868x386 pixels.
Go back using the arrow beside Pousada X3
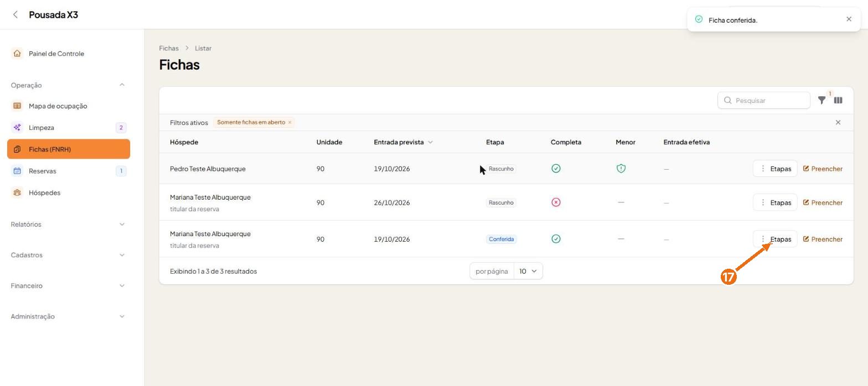click(x=15, y=15)
